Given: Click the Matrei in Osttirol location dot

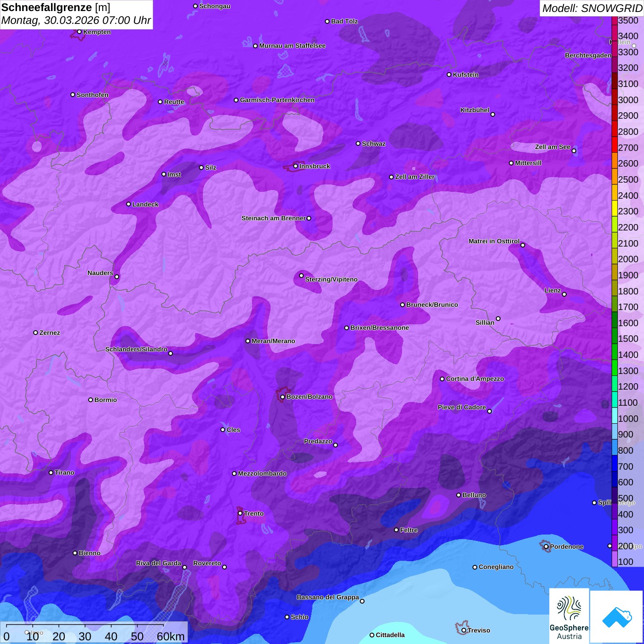Looking at the screenshot, I should click(523, 245).
